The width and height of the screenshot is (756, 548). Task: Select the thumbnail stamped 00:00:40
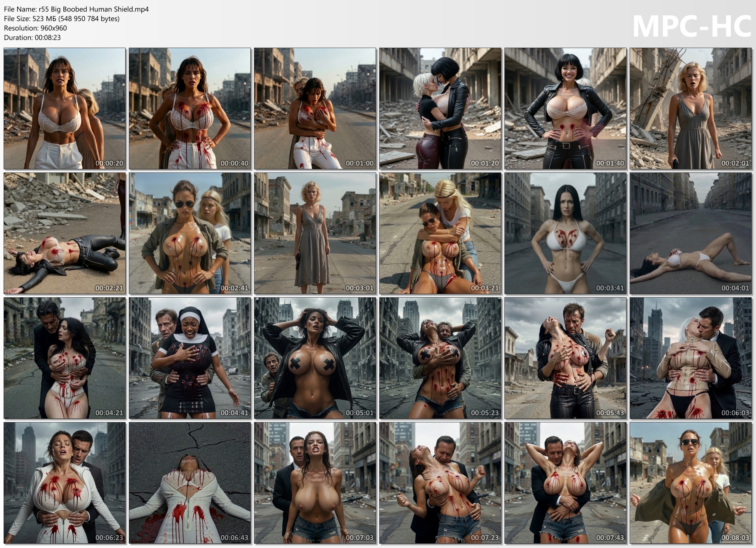coord(190,109)
